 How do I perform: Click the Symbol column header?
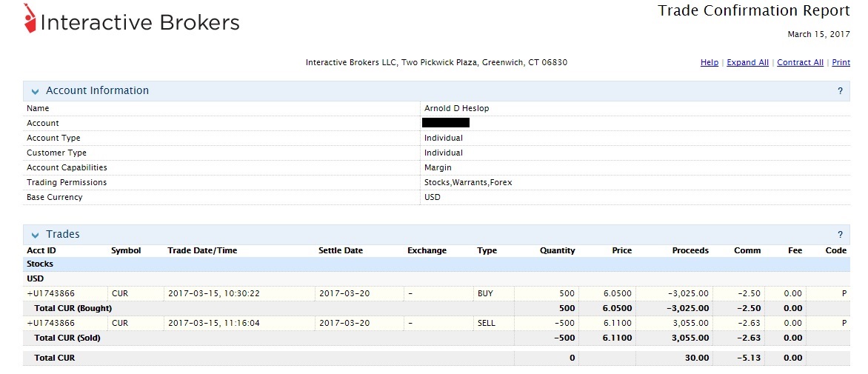(x=126, y=251)
